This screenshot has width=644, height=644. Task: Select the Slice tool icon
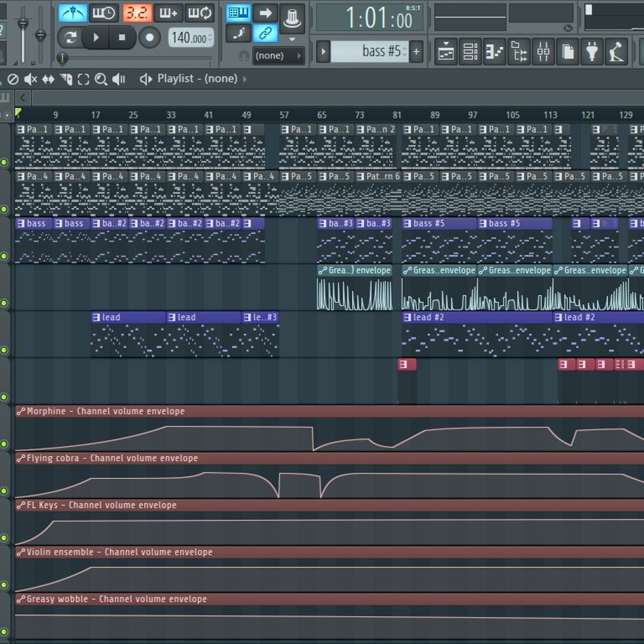66,79
